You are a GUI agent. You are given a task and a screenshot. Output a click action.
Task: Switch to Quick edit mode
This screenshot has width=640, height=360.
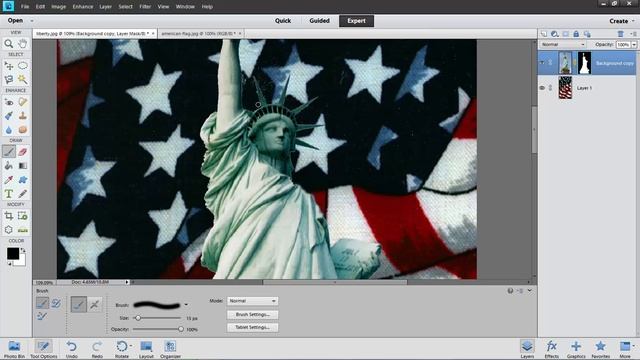[x=283, y=21]
